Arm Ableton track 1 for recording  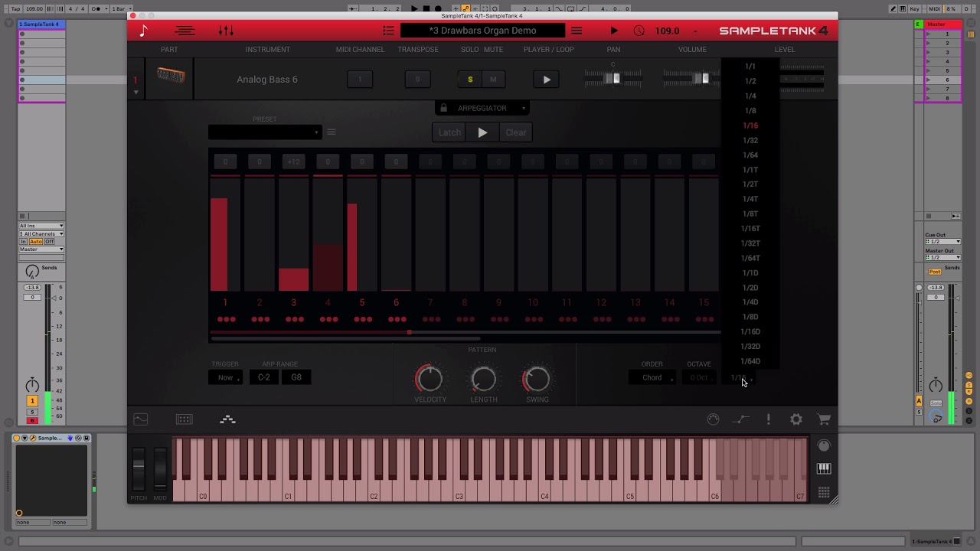[32, 420]
